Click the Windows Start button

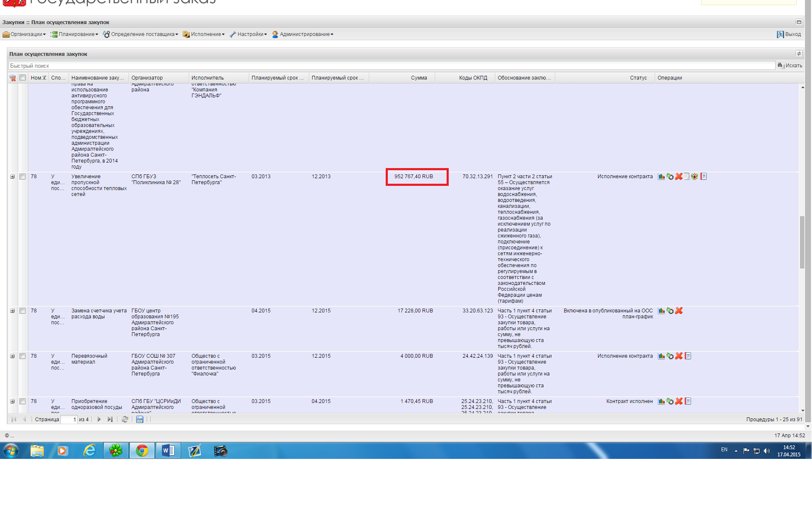click(11, 451)
